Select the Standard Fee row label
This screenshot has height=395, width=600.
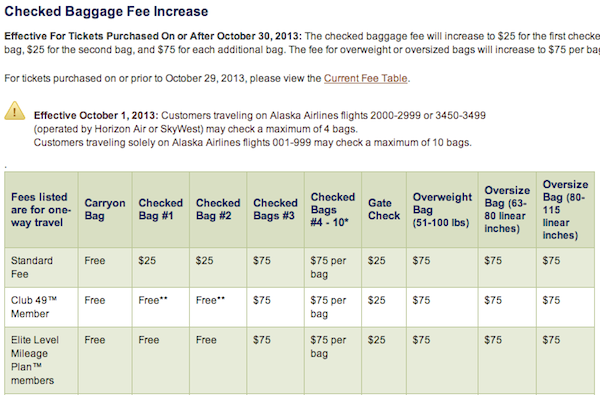tap(32, 267)
